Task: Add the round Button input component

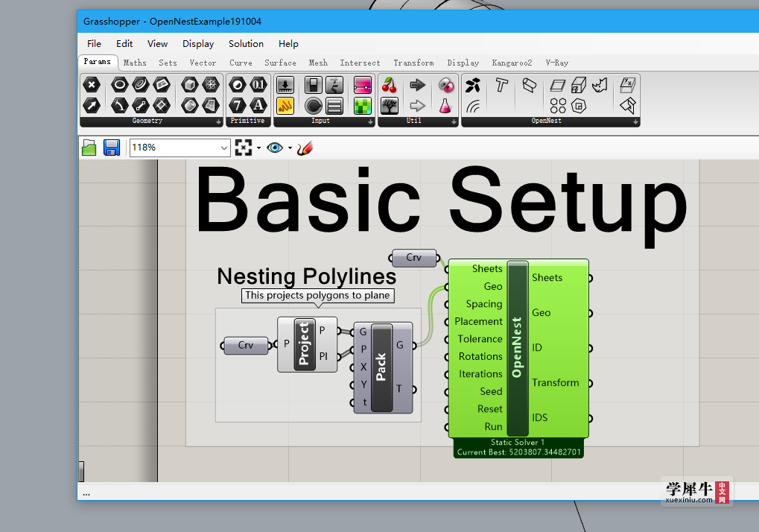Action: click(x=314, y=106)
